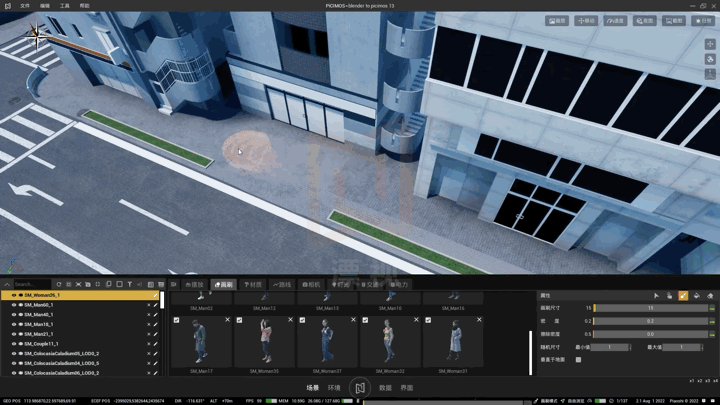Click the speed gauge viewport button
The image size is (720, 405).
(615, 21)
